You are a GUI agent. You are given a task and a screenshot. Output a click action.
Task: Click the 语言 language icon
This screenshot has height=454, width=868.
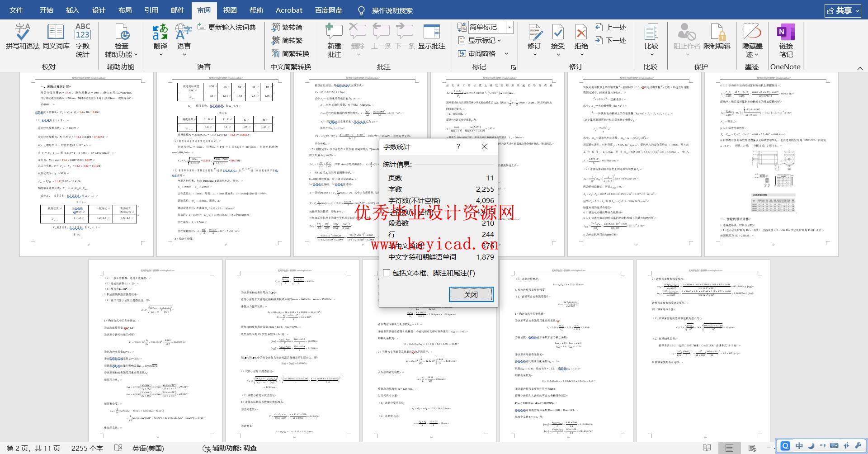[x=184, y=33]
